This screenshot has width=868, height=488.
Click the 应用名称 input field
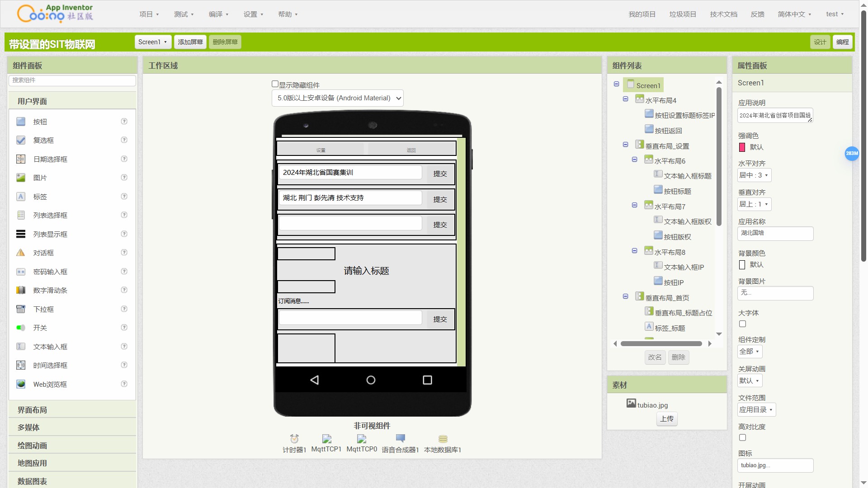point(775,233)
